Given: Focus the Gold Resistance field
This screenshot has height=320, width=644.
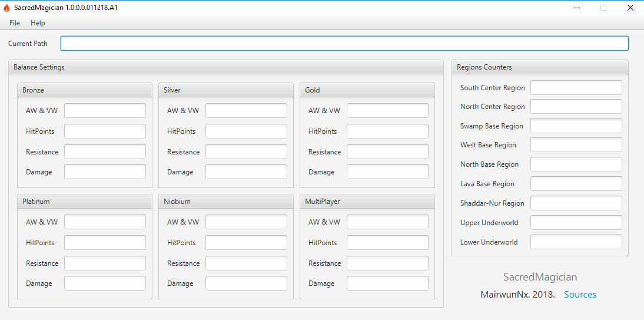Looking at the screenshot, I should point(388,152).
